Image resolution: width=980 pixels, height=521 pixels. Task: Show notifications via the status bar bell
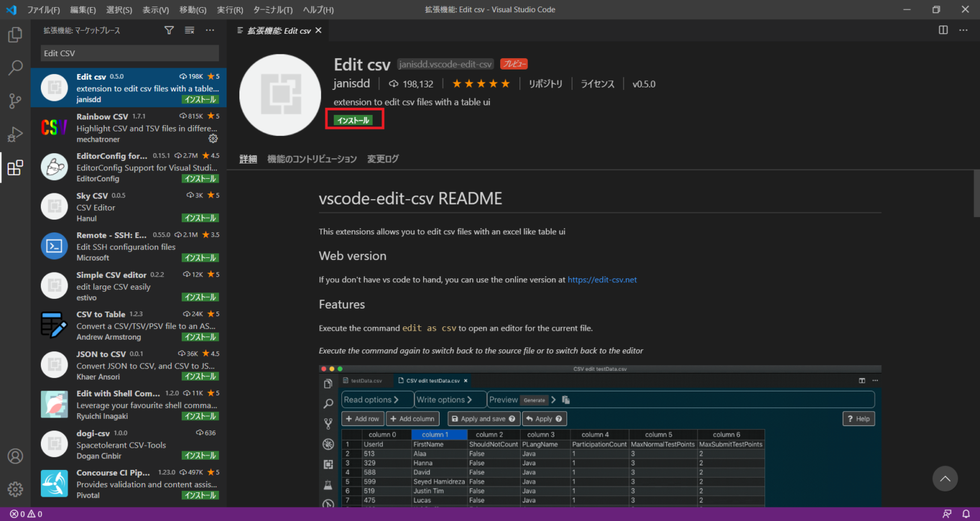[x=967, y=513]
